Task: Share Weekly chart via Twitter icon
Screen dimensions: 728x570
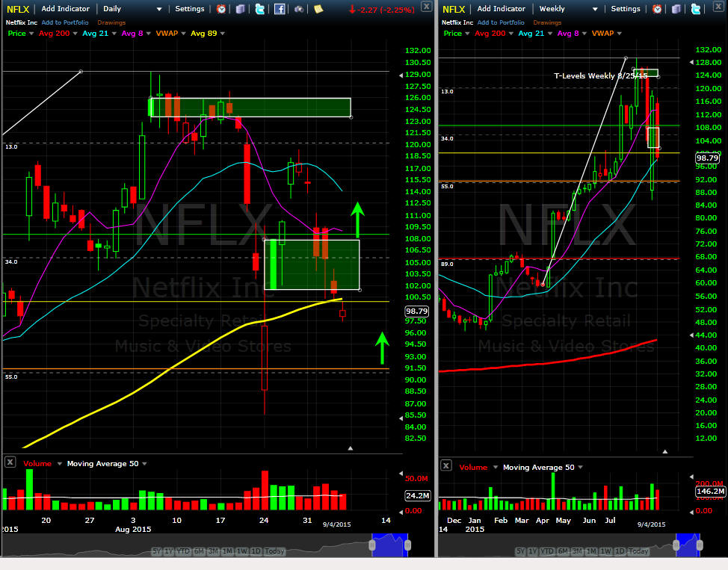Action: (x=696, y=9)
